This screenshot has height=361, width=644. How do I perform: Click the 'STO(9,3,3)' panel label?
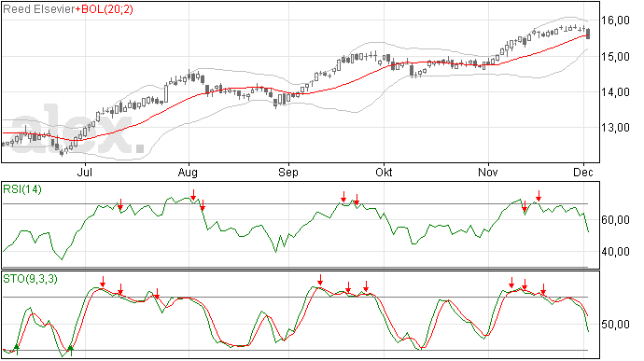pyautogui.click(x=30, y=279)
